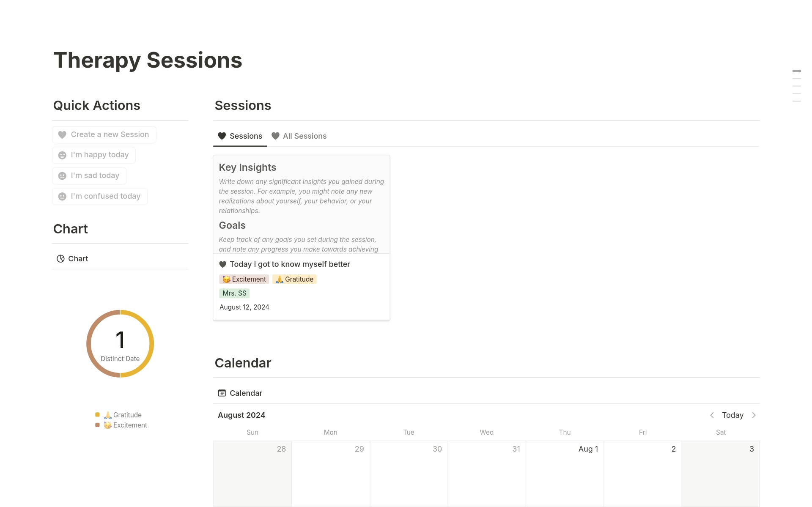
Task: Click the heart icon beside the session title
Action: 223,265
